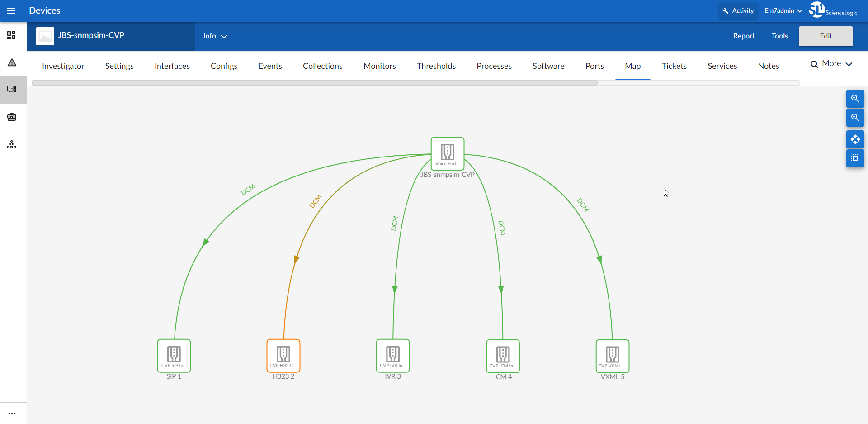Click the Edit button
Viewport: 868px width, 424px height.
pos(826,36)
